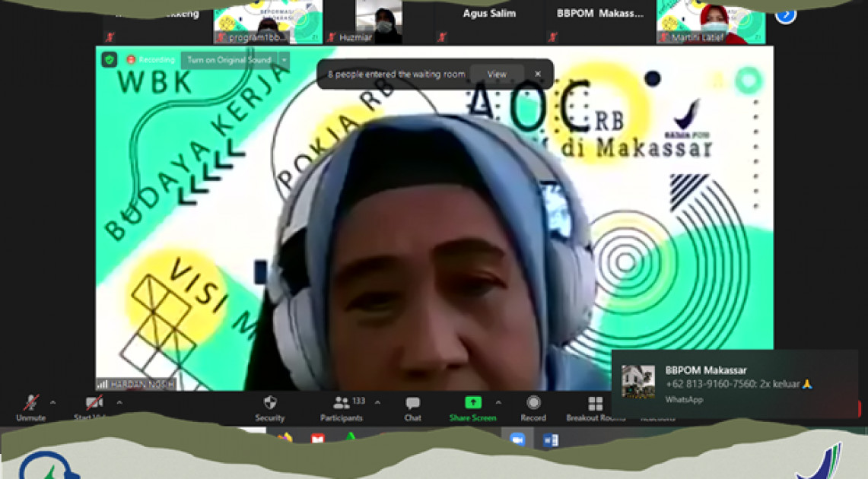Dismiss the waiting room notification
Image resolution: width=868 pixels, height=479 pixels.
[538, 74]
